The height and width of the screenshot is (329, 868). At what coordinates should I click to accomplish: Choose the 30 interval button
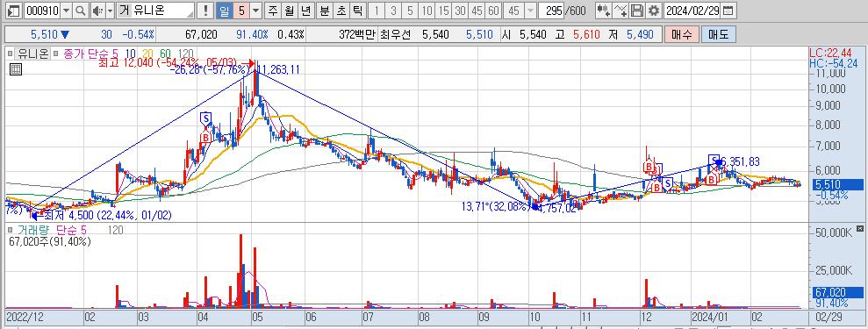click(x=460, y=11)
